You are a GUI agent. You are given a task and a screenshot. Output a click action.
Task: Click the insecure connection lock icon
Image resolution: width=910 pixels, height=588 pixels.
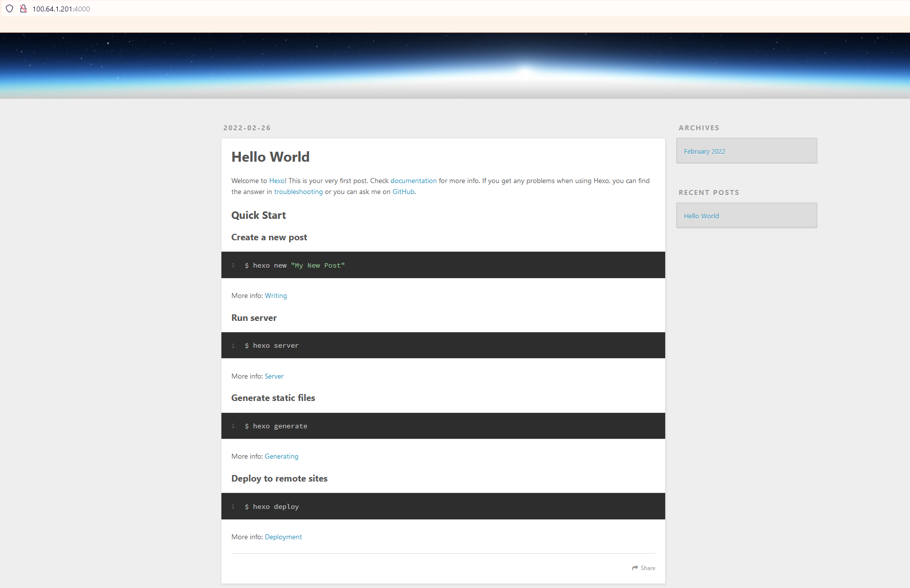point(23,8)
